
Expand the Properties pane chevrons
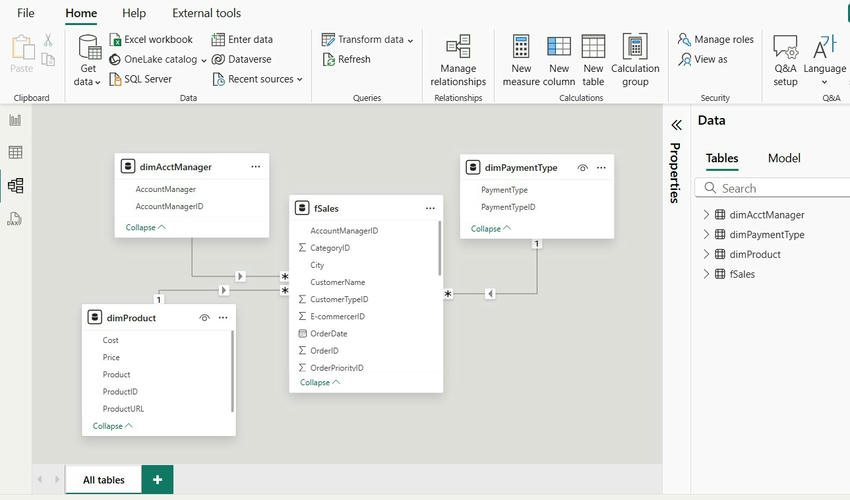click(x=676, y=125)
